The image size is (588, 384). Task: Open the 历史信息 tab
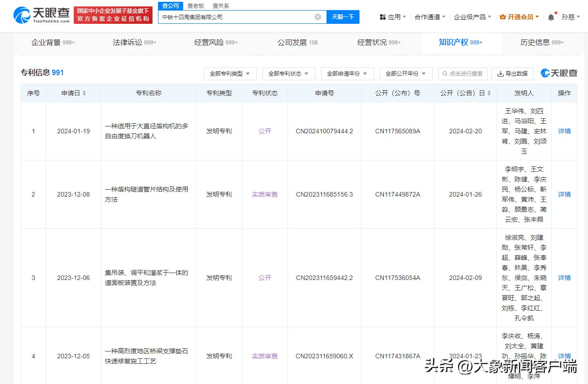click(542, 42)
